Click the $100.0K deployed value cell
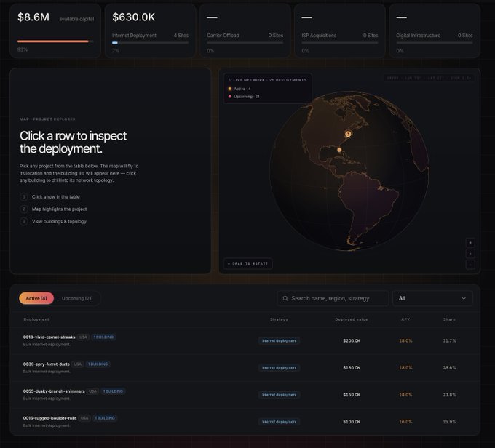Image resolution: width=495 pixels, height=448 pixels. 352,422
